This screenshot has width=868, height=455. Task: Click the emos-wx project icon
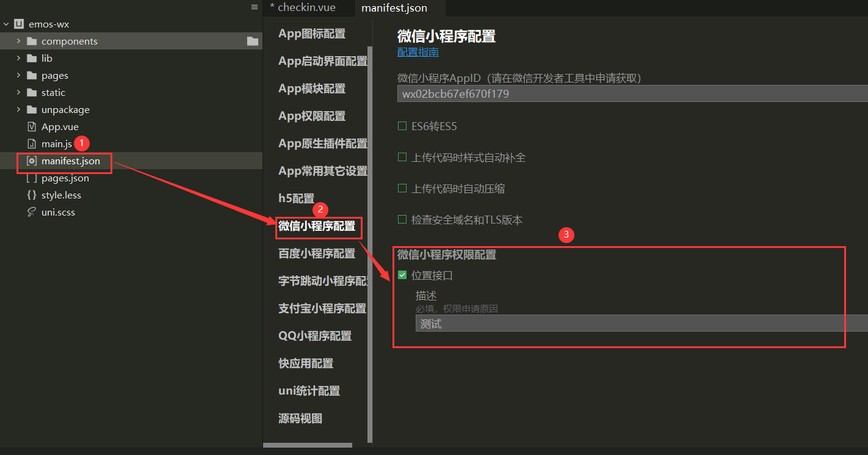[19, 24]
